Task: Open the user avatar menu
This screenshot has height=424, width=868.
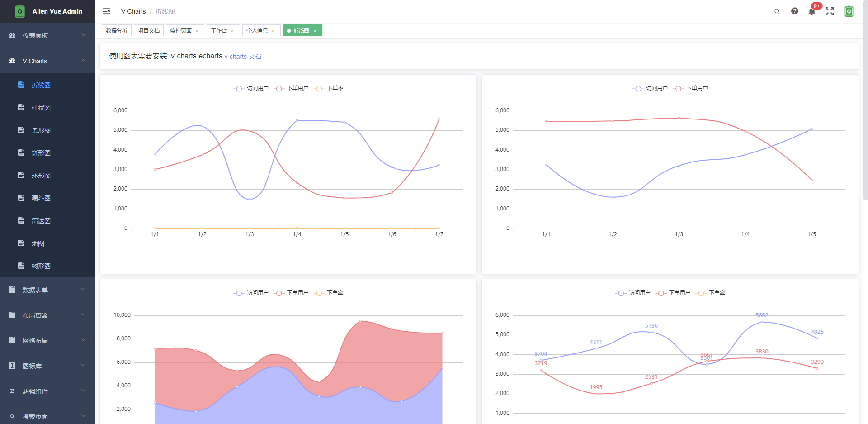Action: pyautogui.click(x=849, y=11)
